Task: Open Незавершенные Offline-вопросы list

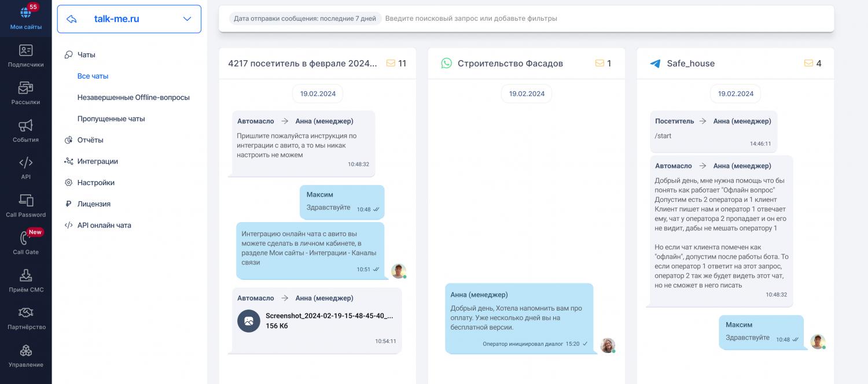Action: pos(133,98)
